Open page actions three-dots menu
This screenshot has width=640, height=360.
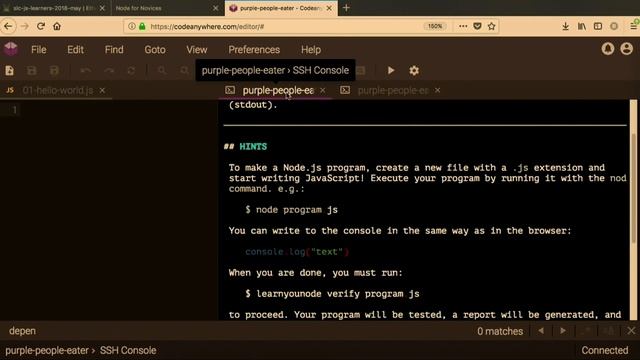pyautogui.click(x=463, y=26)
